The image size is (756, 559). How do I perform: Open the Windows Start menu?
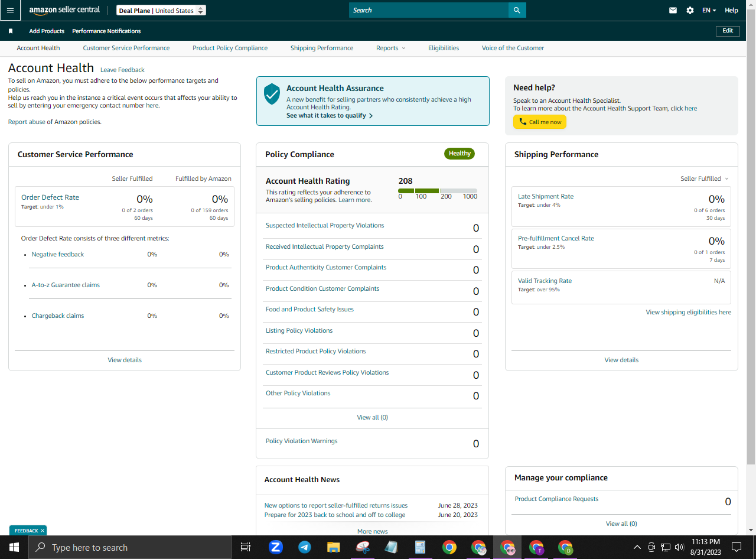click(x=14, y=547)
